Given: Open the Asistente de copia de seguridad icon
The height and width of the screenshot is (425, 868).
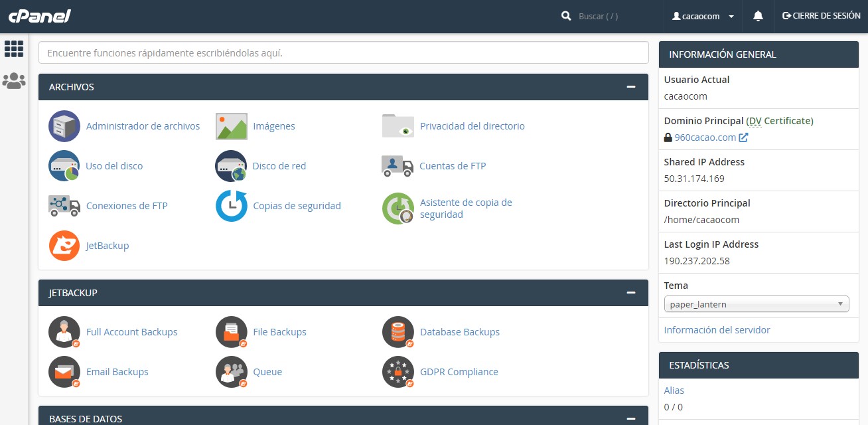Looking at the screenshot, I should (x=398, y=209).
